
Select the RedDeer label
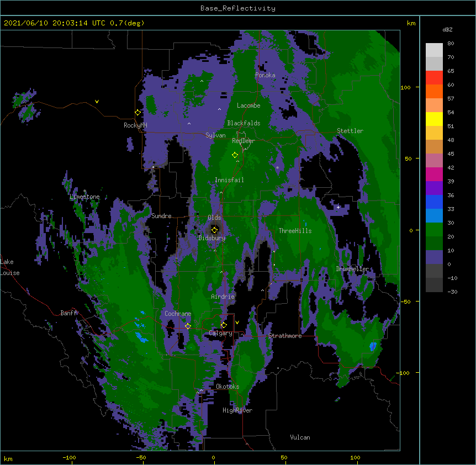(x=244, y=141)
